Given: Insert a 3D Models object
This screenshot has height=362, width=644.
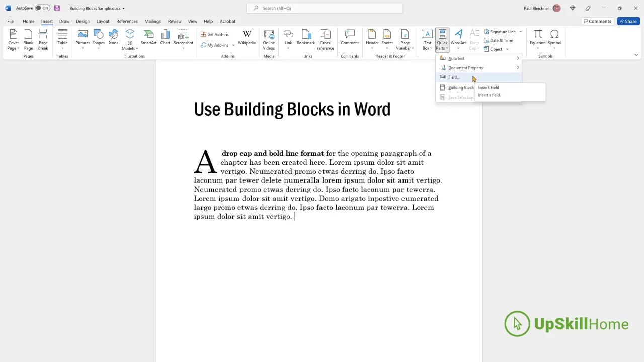Looking at the screenshot, I should coord(130,40).
